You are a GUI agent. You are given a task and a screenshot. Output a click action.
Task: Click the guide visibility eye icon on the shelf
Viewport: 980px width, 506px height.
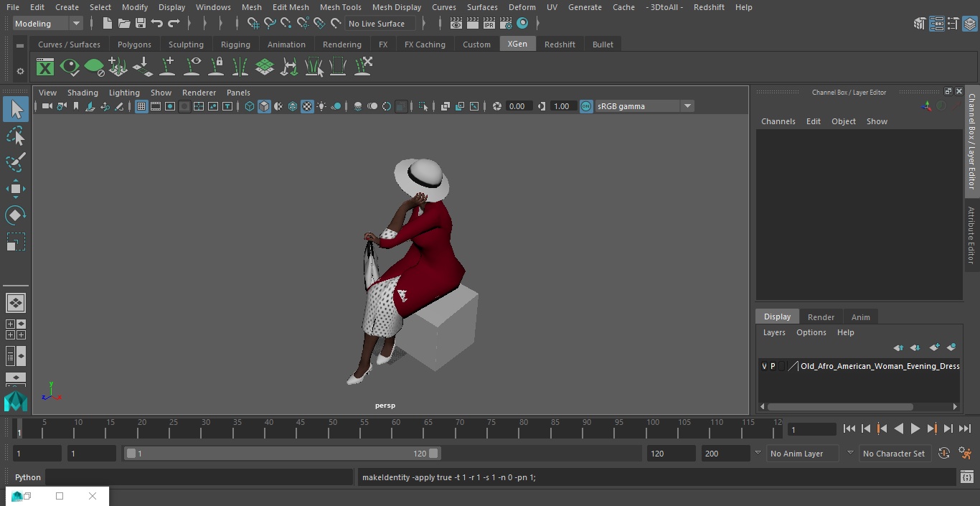click(192, 67)
